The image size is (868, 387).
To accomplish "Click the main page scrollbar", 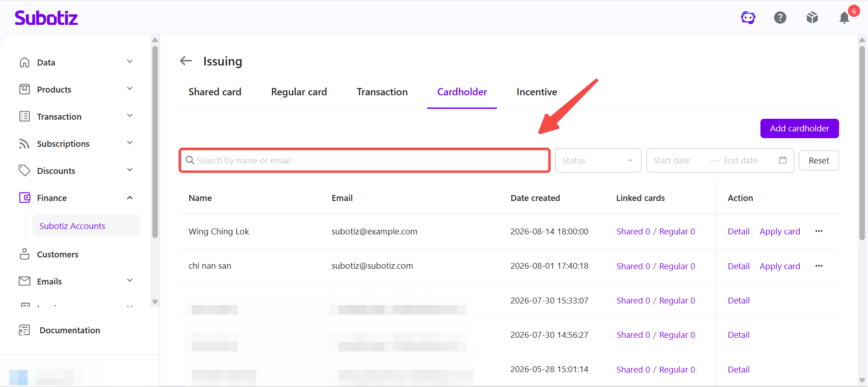I will [862, 142].
